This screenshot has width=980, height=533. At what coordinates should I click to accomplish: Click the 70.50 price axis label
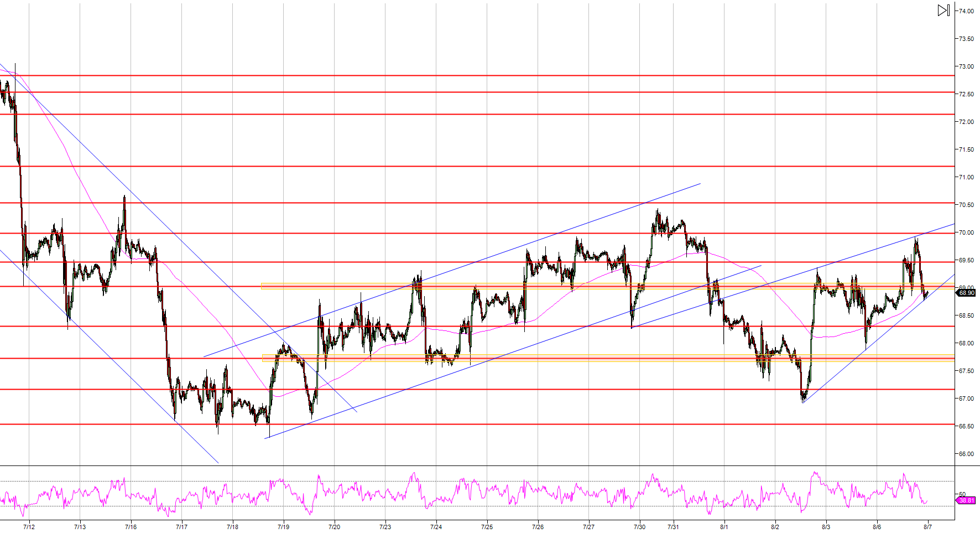coord(966,205)
